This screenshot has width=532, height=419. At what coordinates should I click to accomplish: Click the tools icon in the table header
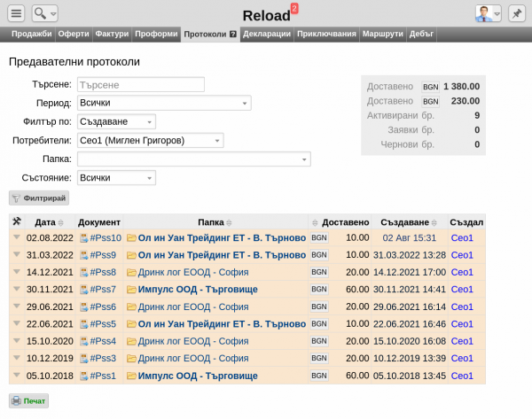(x=17, y=221)
